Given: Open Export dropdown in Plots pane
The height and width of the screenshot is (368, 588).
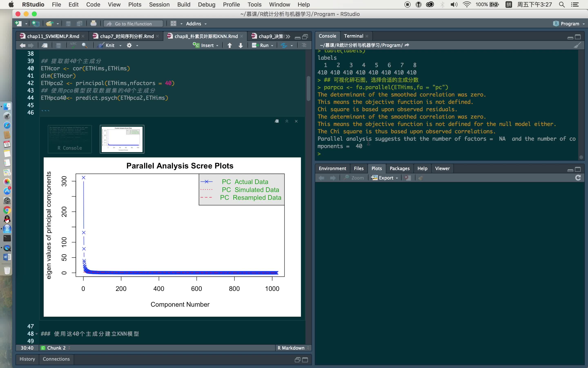Looking at the screenshot, I should (385, 178).
